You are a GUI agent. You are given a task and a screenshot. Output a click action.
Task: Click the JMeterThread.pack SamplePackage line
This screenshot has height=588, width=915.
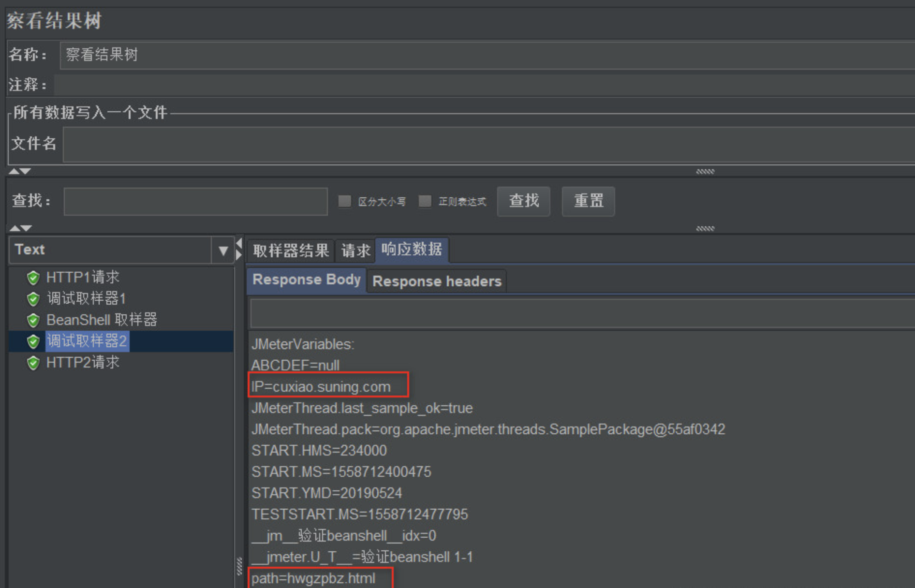click(x=488, y=429)
